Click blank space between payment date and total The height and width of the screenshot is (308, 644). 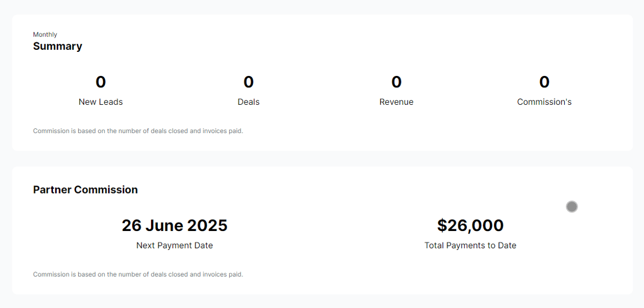(322, 234)
